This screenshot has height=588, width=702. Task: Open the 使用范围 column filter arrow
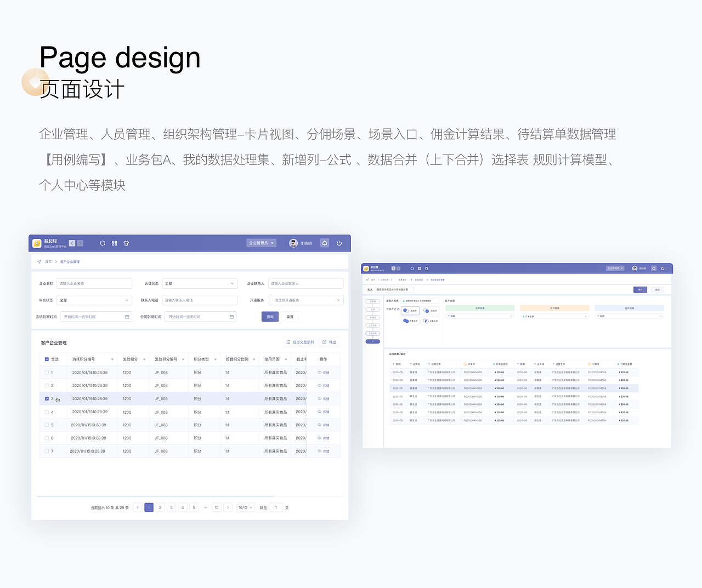286,359
